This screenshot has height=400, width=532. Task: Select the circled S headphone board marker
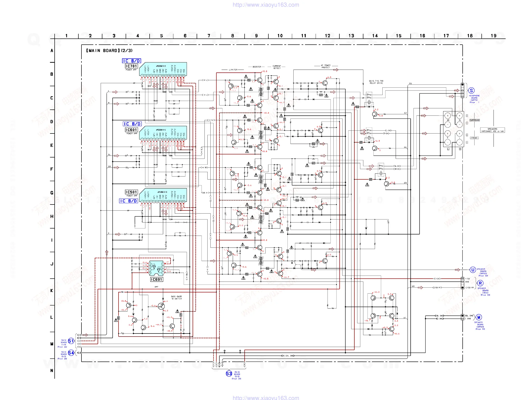(x=471, y=90)
